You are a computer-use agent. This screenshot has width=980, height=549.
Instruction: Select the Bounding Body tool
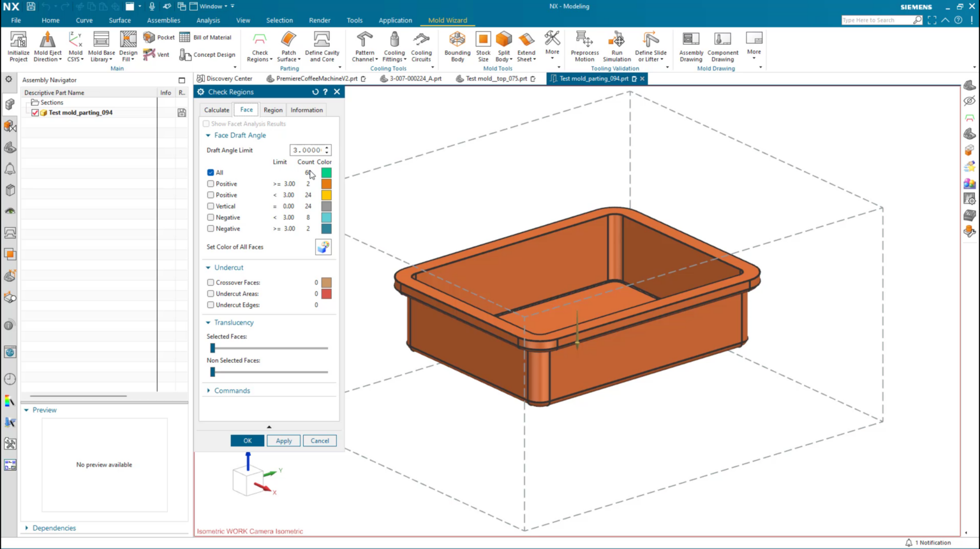[x=457, y=45]
